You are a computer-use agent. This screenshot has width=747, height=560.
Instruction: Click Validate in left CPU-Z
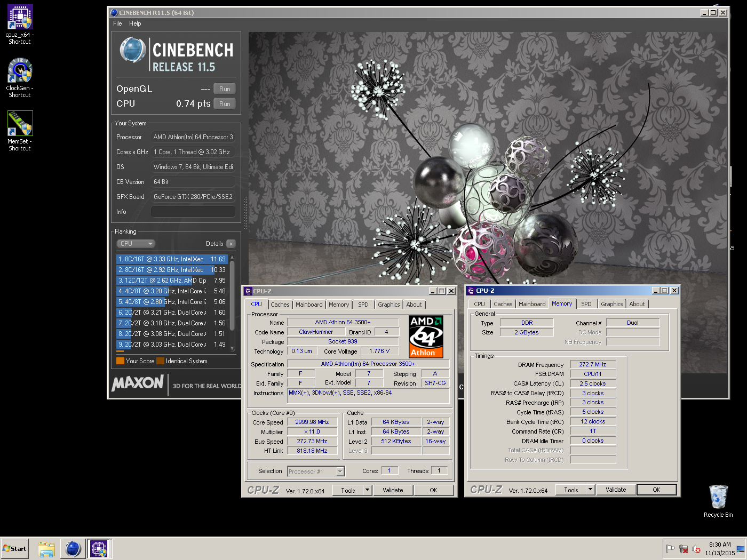pos(393,490)
